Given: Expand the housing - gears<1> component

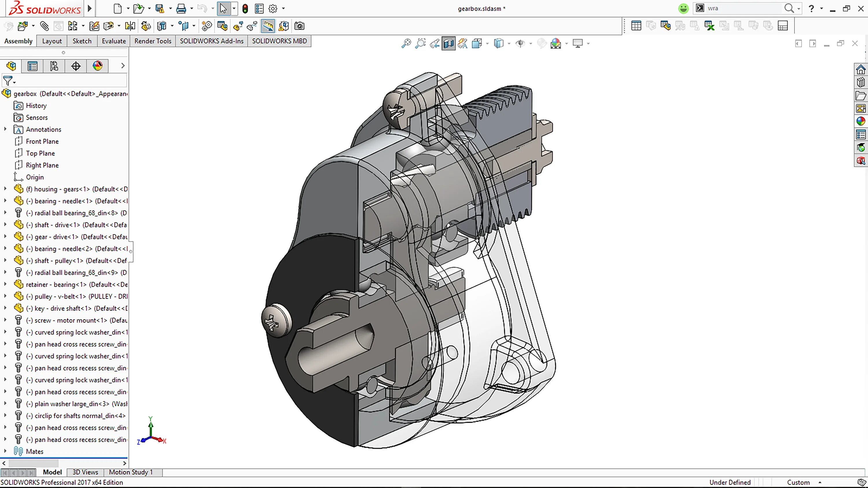Looking at the screenshot, I should (x=5, y=189).
